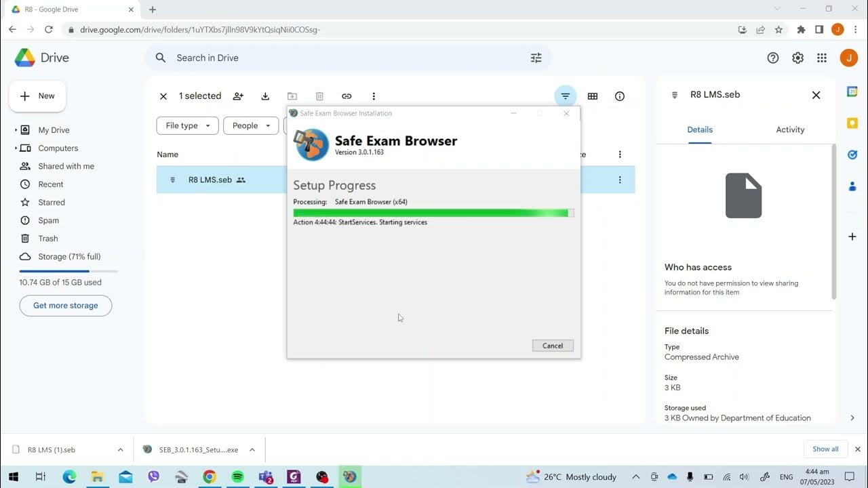Bookmark this page with the star icon
868x488 pixels.
pyautogui.click(x=779, y=30)
